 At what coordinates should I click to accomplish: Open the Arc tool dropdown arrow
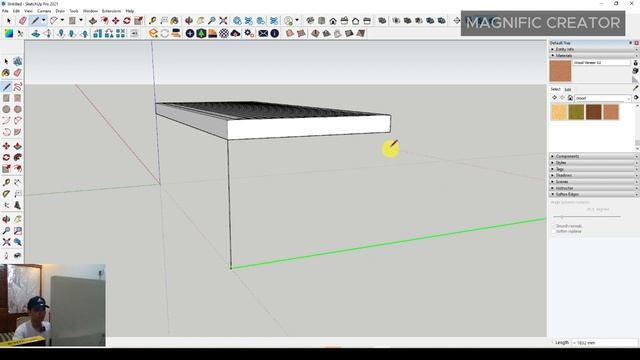click(62, 20)
